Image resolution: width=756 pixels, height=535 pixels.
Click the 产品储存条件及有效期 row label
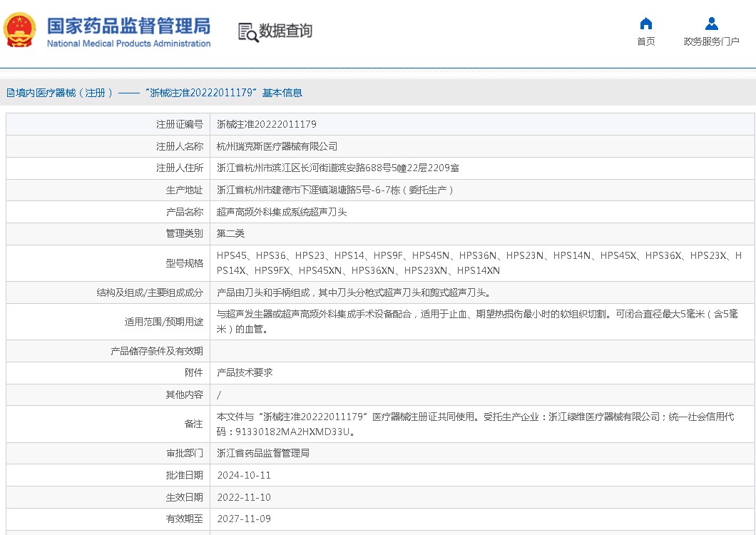[157, 351]
